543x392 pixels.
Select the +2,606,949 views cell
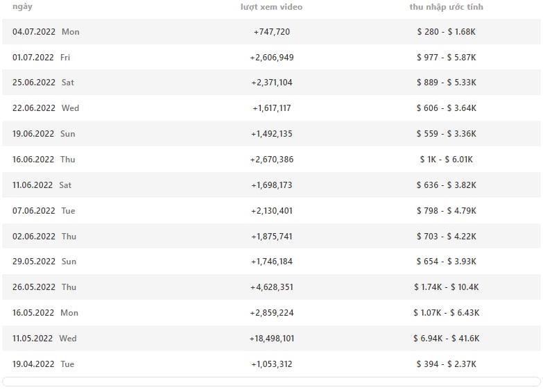[272, 57]
